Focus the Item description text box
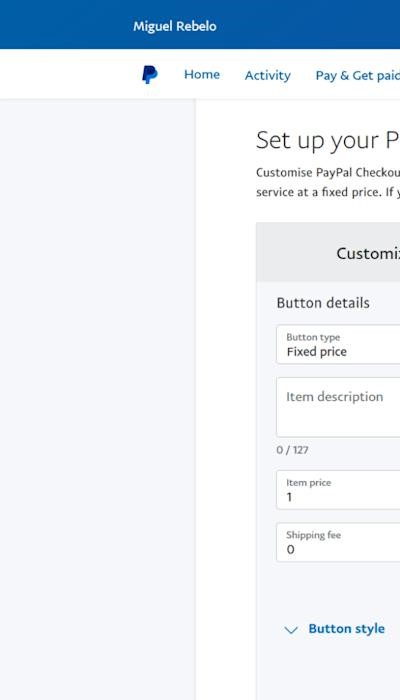The height and width of the screenshot is (700, 400). tap(338, 407)
